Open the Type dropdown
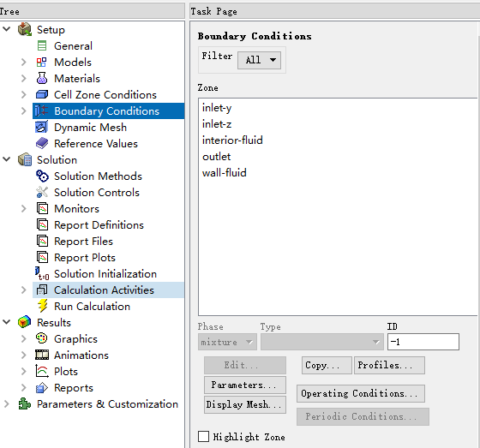 coord(322,342)
